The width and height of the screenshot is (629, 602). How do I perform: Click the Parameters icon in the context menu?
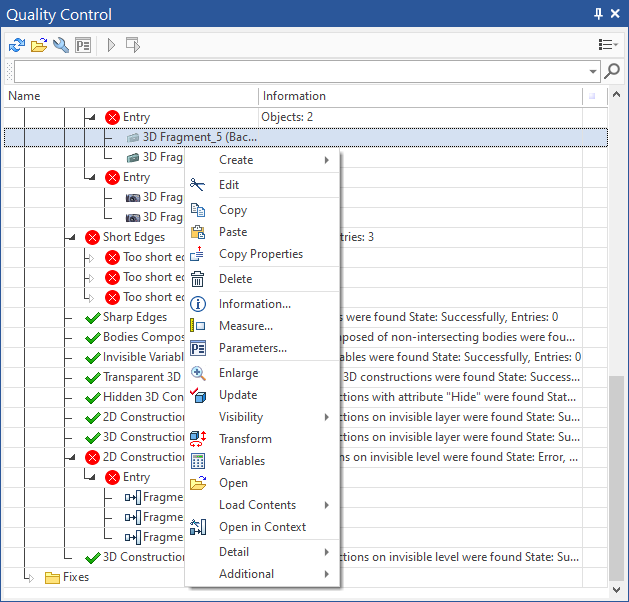tap(197, 348)
